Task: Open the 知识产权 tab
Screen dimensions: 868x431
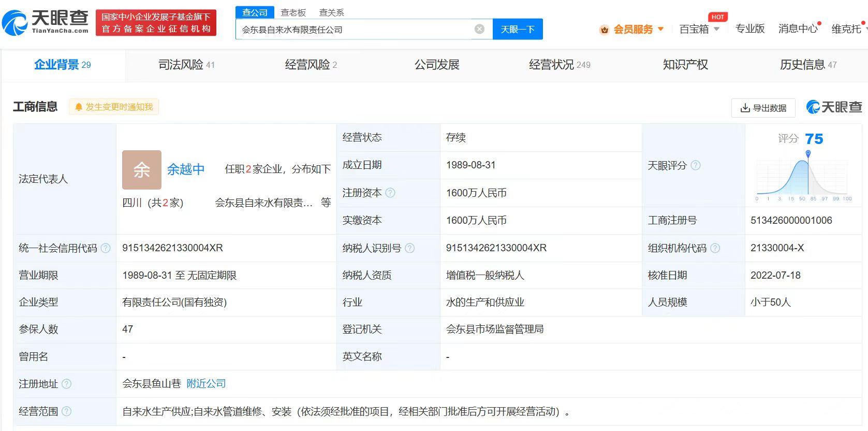Action: click(685, 65)
